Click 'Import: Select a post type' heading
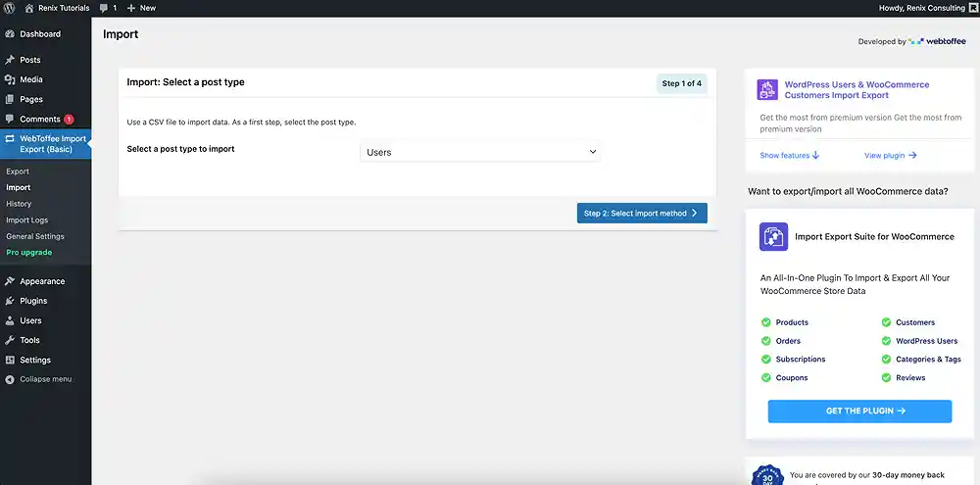 click(x=185, y=82)
